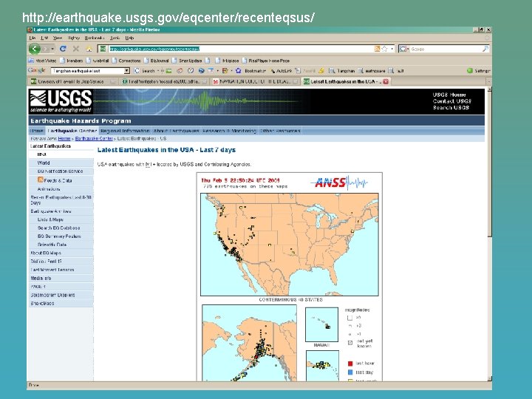
Task: Select About Earthquakes in the USGS nav bar
Action: click(x=176, y=131)
